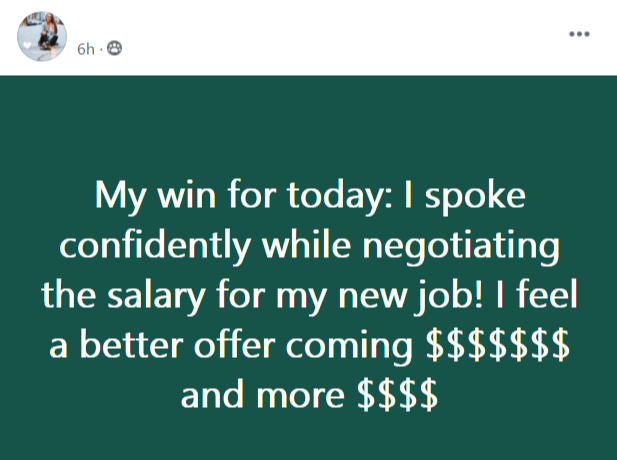
Task: Click the final four dollar signs
Action: click(x=397, y=395)
